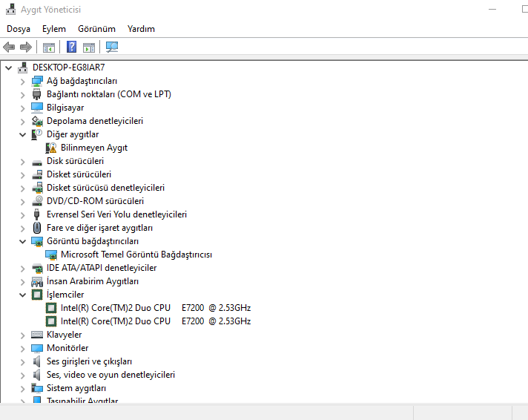Select the Disket sürücüleri label
The height and width of the screenshot is (420, 528).
pyautogui.click(x=79, y=174)
